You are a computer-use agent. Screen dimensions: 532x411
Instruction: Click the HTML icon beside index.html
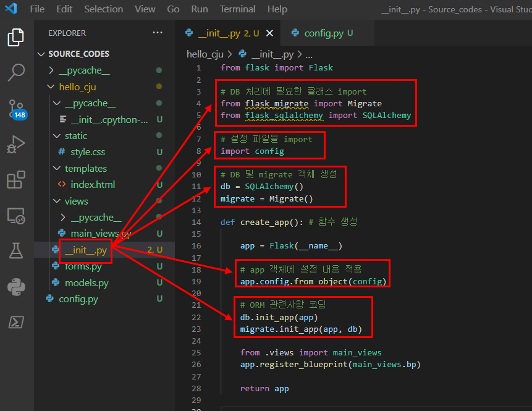[x=61, y=184]
